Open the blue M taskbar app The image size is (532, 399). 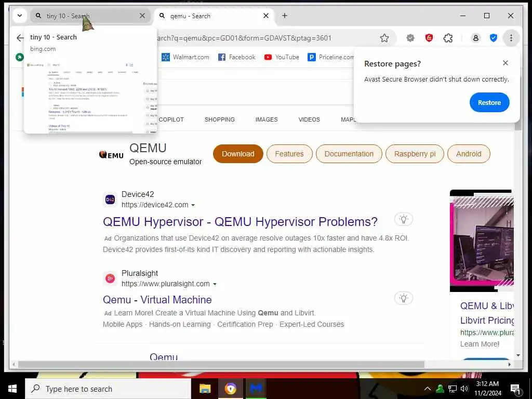(x=256, y=389)
